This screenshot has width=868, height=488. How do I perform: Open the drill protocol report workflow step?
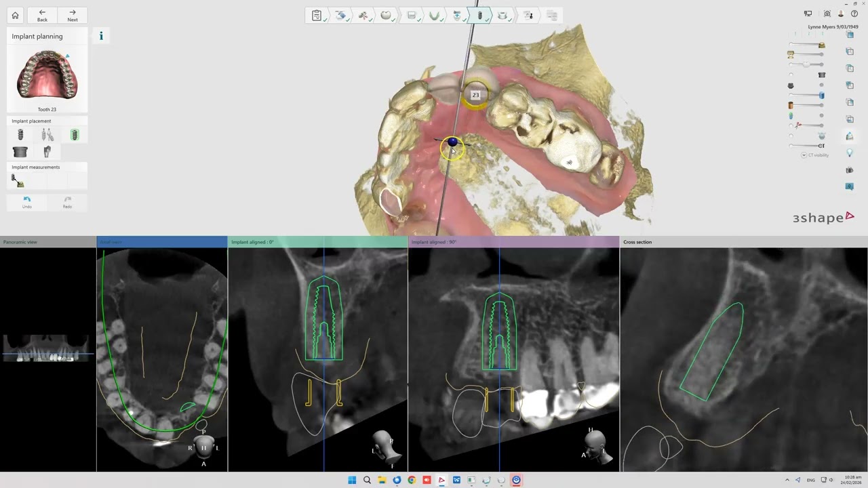(x=528, y=15)
